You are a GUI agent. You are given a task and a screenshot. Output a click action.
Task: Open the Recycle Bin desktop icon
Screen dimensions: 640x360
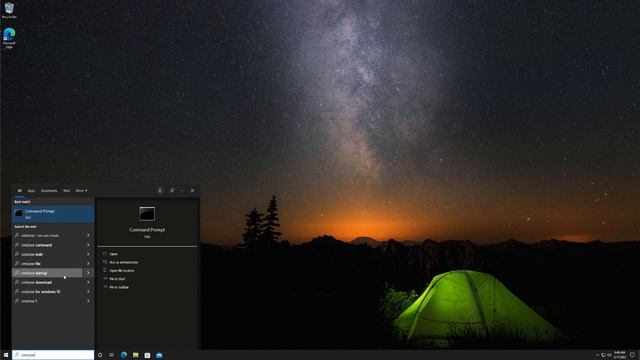[9, 10]
